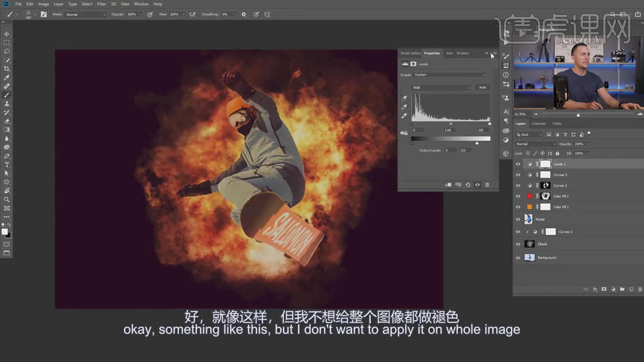The image size is (644, 362).
Task: Open the layer blend mode Normal dropdown
Action: click(536, 144)
